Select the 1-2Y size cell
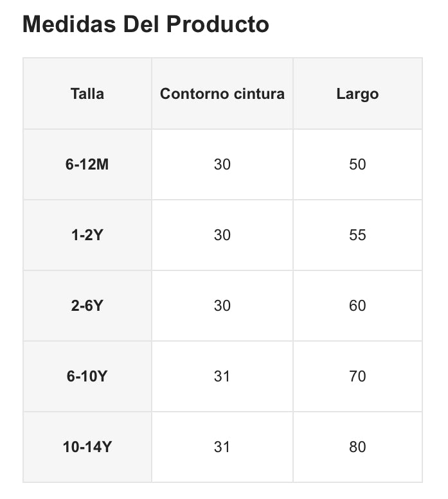 (x=87, y=235)
